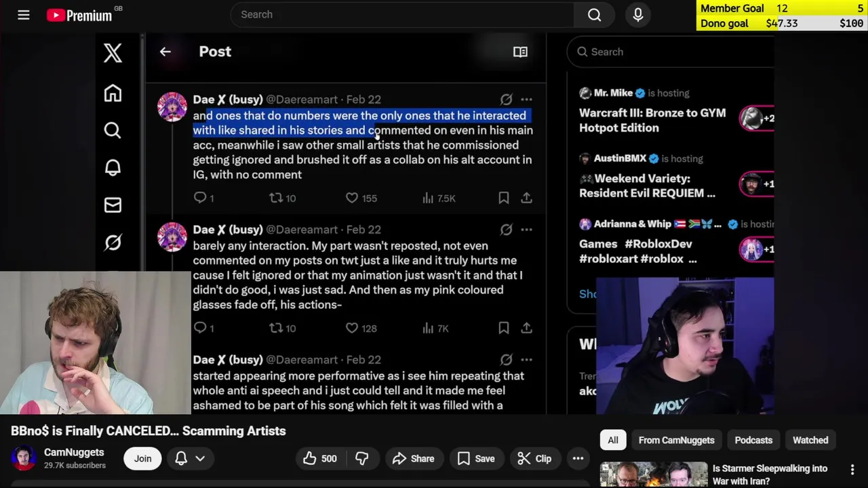Click the X logo in the sidebar
This screenshot has height=488, width=868.
113,53
